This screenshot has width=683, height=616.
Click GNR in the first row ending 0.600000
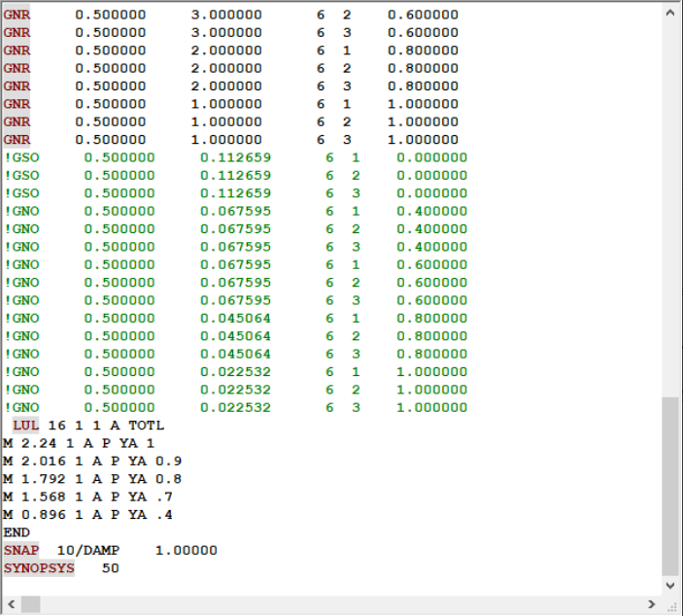(x=17, y=15)
